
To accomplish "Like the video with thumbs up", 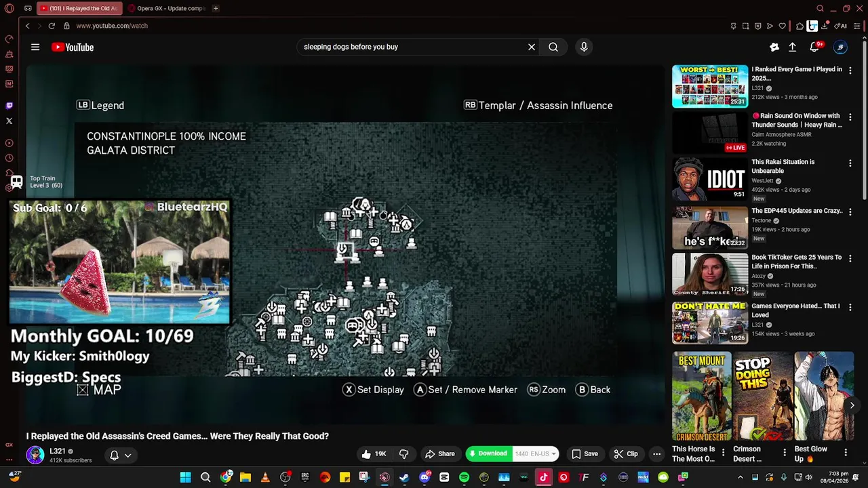I will [x=373, y=454].
